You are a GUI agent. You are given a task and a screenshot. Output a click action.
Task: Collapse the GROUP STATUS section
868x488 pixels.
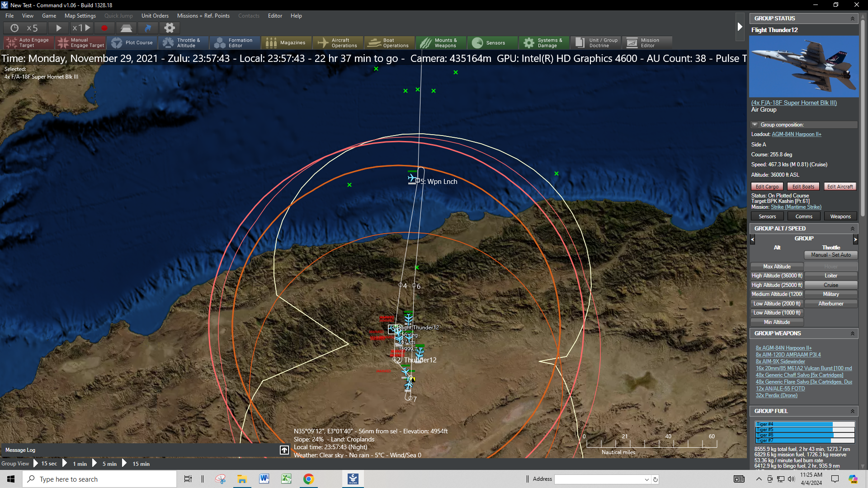click(x=853, y=19)
